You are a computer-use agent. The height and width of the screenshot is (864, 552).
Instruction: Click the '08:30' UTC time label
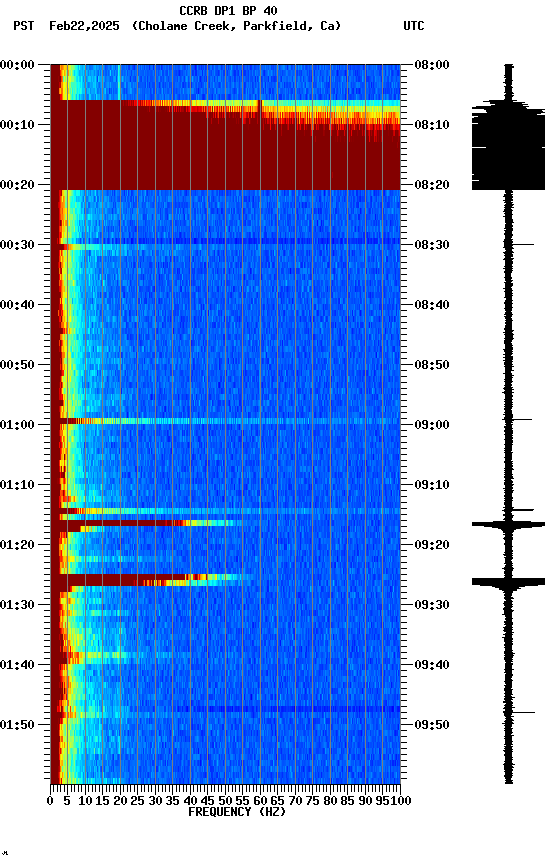point(431,245)
